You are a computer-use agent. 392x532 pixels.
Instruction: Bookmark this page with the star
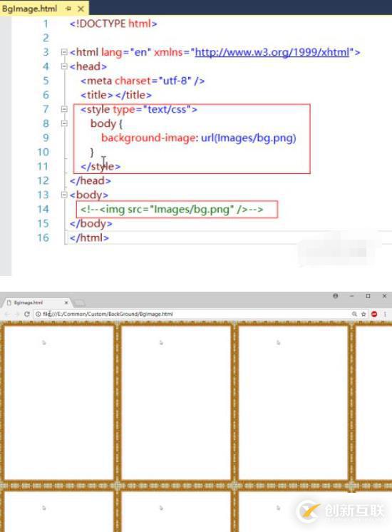click(x=363, y=314)
